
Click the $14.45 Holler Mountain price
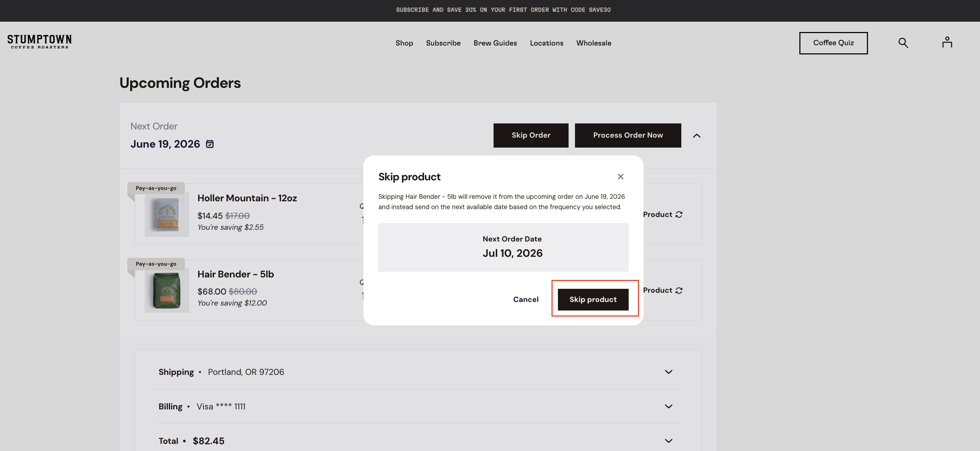210,216
